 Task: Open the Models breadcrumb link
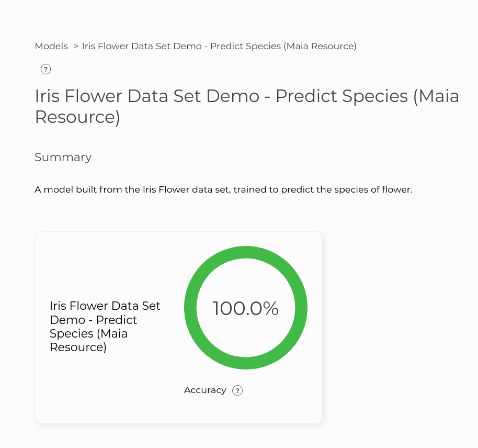[51, 46]
